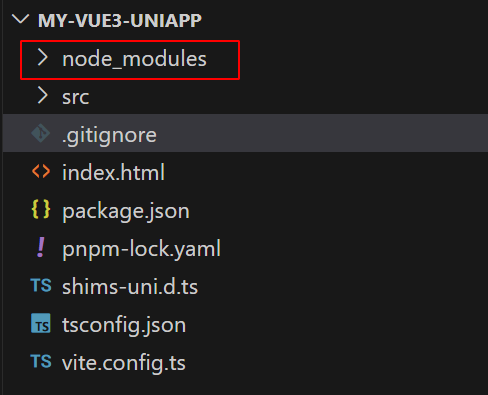Click the purple exclamation icon of pnpm-lock.yaml
The height and width of the screenshot is (395, 488).
click(x=41, y=247)
